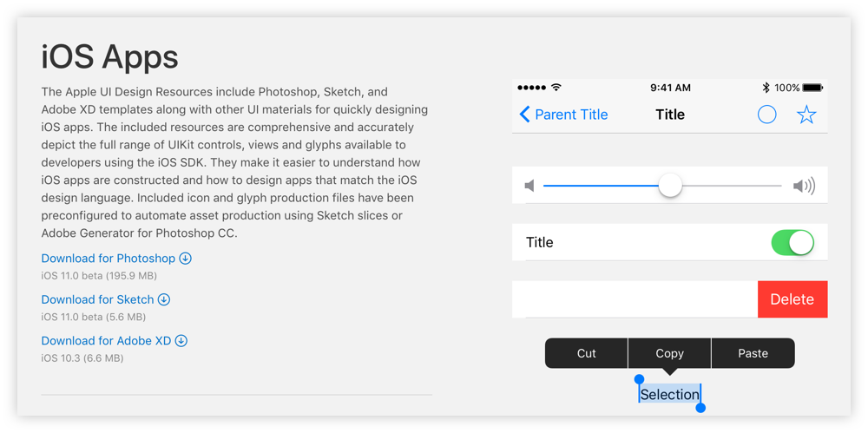The width and height of the screenshot is (868, 433).
Task: Click the Wi-Fi signal icon
Action: (x=556, y=88)
